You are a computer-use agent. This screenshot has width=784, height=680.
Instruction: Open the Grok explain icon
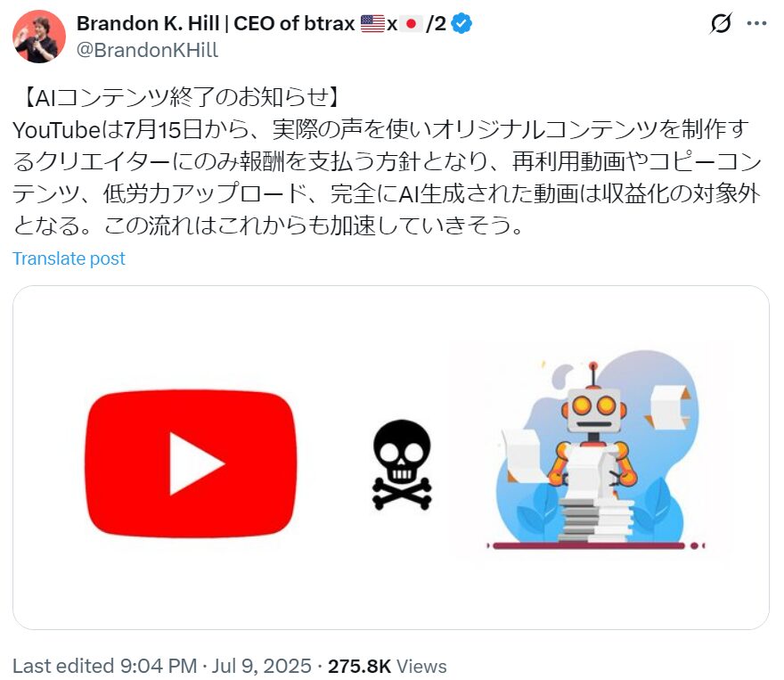tap(721, 23)
